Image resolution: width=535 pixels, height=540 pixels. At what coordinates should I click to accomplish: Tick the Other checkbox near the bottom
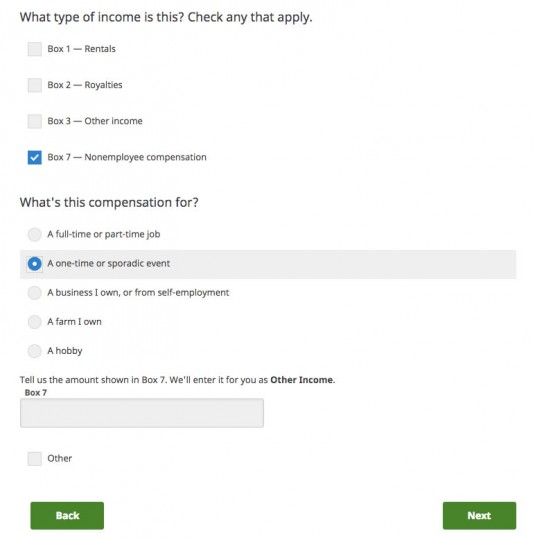pyautogui.click(x=34, y=459)
